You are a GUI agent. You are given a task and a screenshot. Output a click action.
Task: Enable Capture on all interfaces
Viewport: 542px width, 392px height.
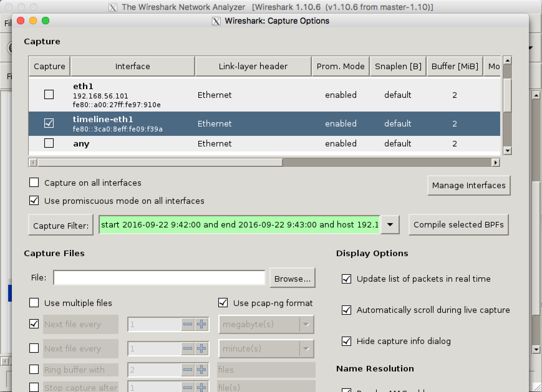click(x=34, y=182)
